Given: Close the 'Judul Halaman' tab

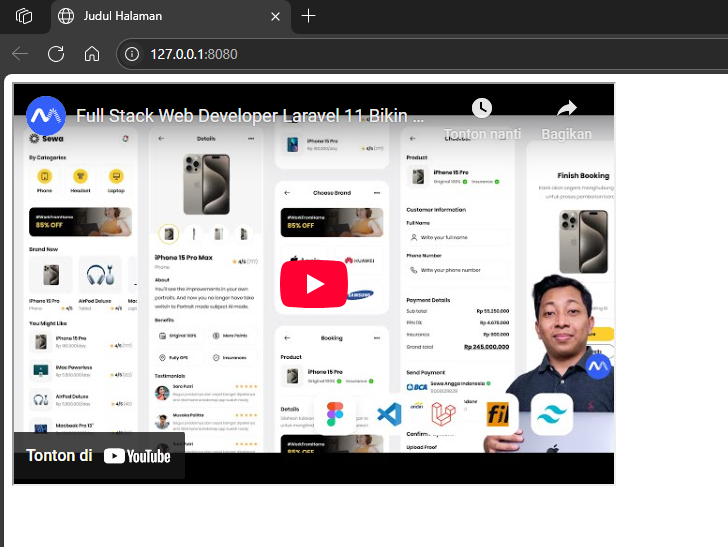Looking at the screenshot, I should pyautogui.click(x=275, y=17).
